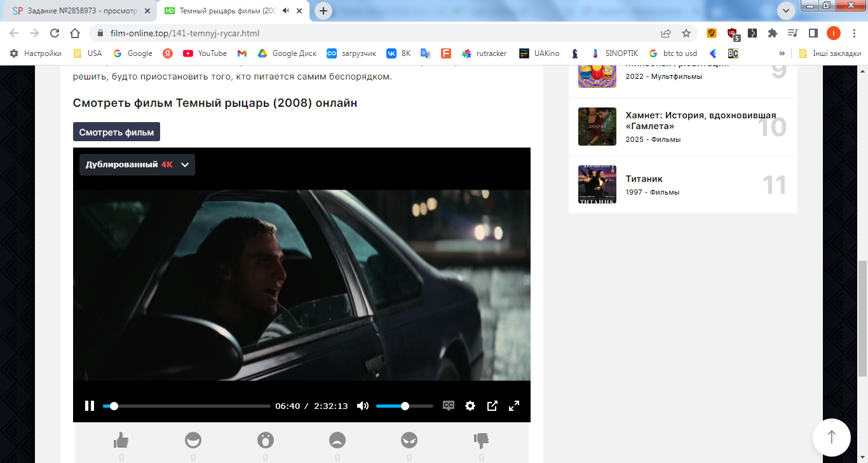
Task: Click the angry face reaction
Action: 409,440
